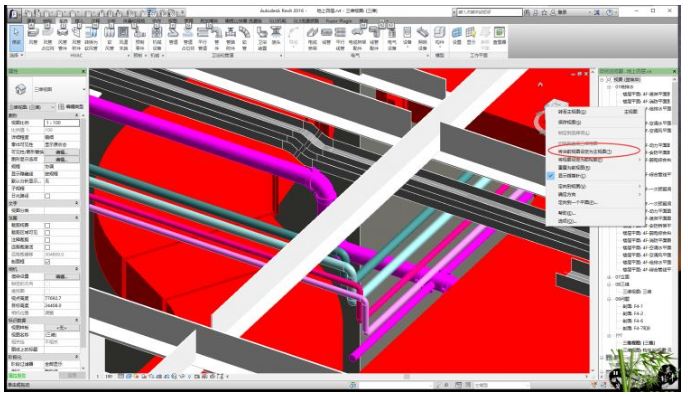
Task: Click Edit for Visibility/Graphics Overrides
Action: (x=62, y=152)
